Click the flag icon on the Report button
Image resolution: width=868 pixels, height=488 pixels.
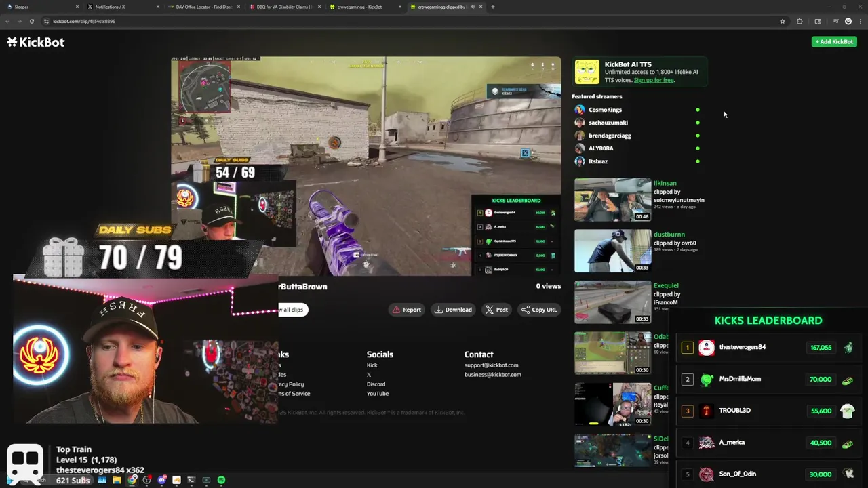(x=397, y=310)
